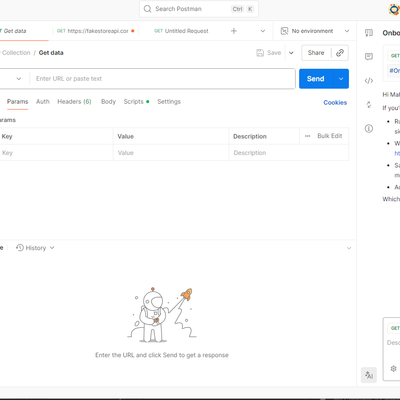
Task: Open the documentation icon in right sidebar
Action: 369,33
